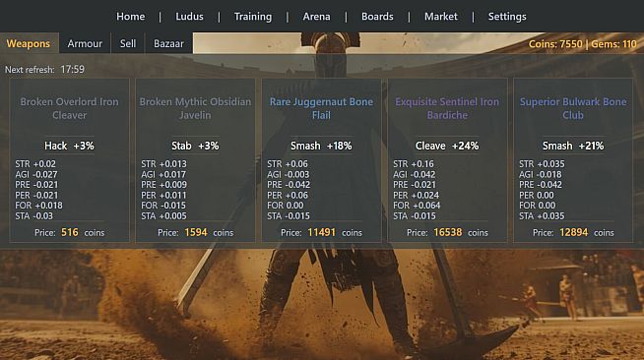This screenshot has width=644, height=360.
Task: Click the Coins and Gems balance
Action: point(582,44)
